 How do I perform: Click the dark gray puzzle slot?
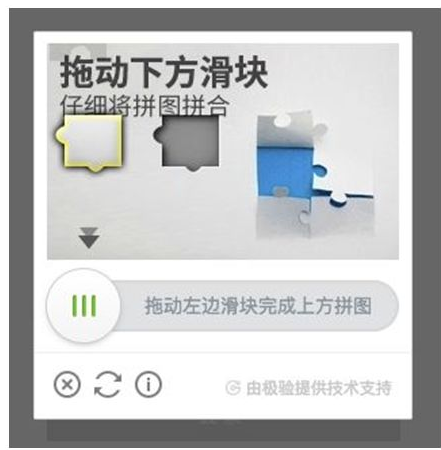[187, 143]
